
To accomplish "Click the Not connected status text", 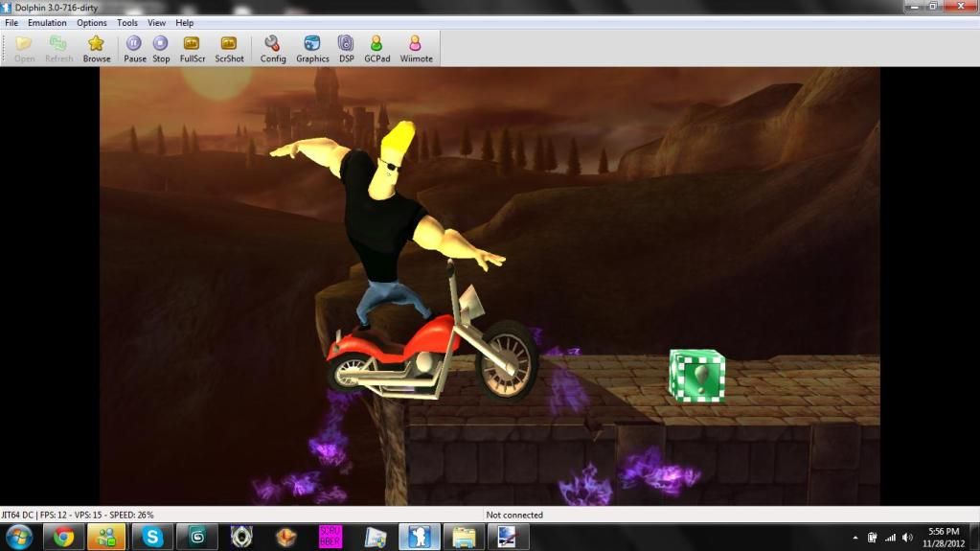I will [x=514, y=515].
